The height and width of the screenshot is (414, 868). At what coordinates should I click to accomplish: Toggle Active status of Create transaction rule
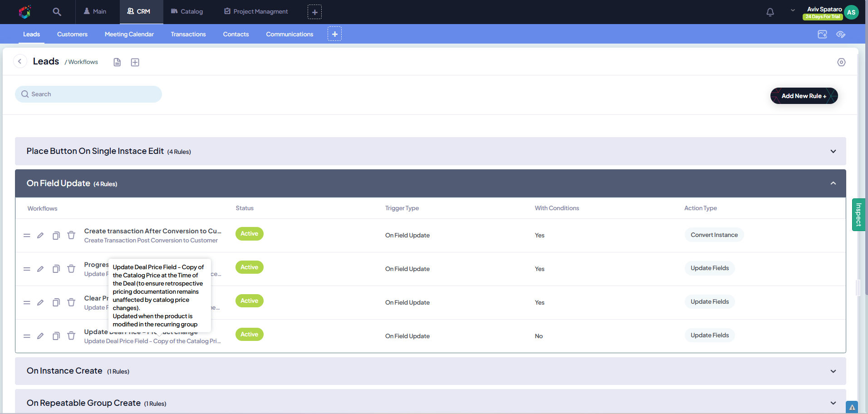[249, 234]
